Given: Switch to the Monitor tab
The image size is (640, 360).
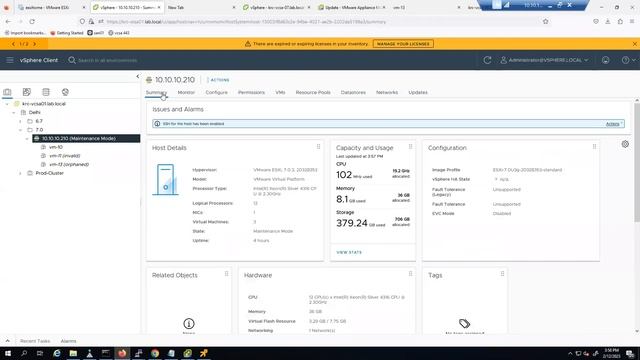Looking at the screenshot, I should [186, 93].
